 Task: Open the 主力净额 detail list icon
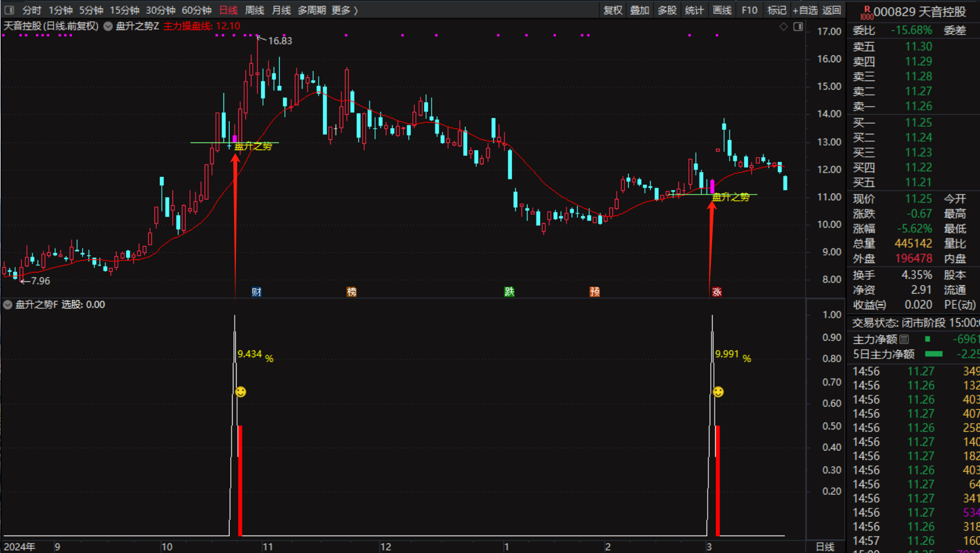pyautogui.click(x=904, y=340)
